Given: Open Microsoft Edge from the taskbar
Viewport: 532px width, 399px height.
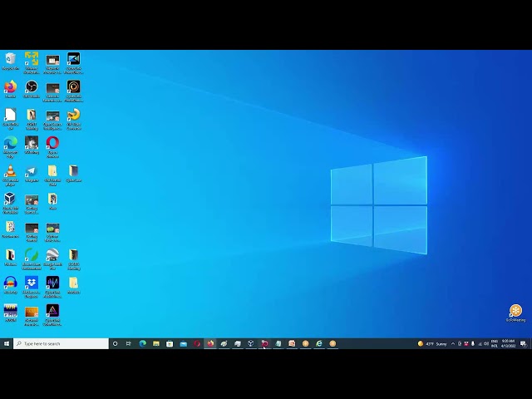Looking at the screenshot, I should click(x=143, y=343).
